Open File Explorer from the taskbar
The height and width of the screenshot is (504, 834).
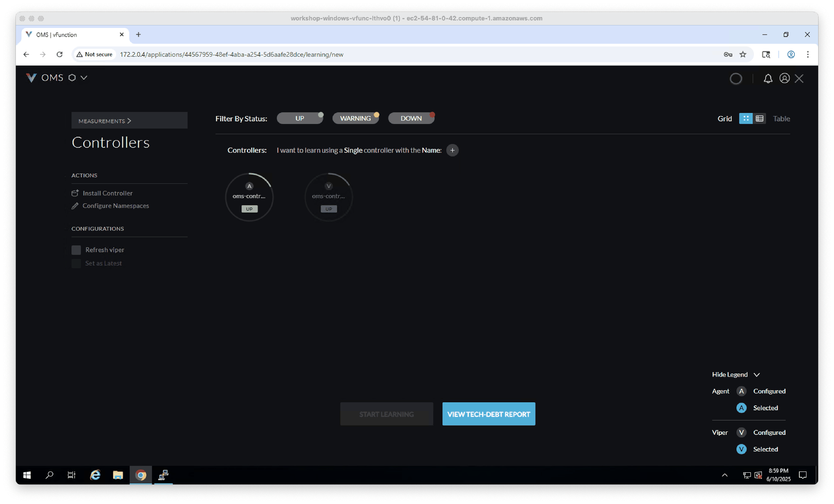pos(118,475)
